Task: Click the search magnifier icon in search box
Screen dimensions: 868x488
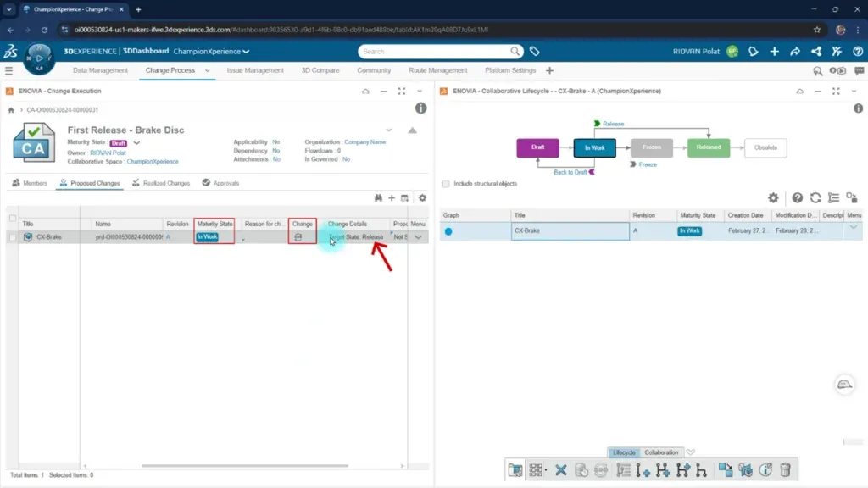Action: 515,52
